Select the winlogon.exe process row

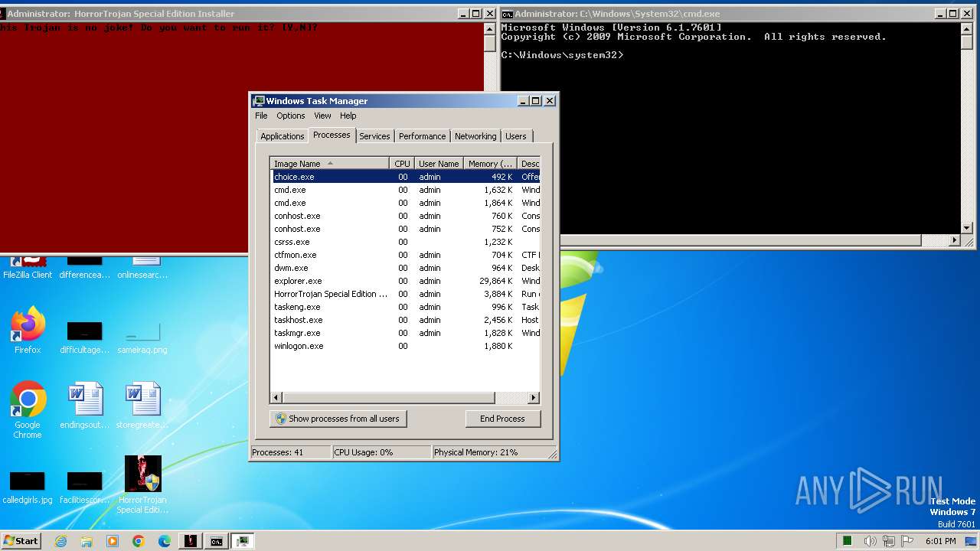click(x=406, y=346)
